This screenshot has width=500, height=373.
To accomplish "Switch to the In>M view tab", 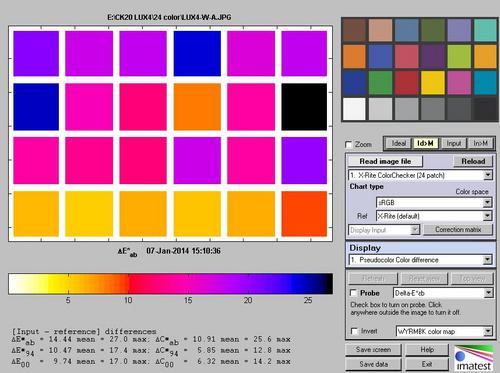I will click(480, 143).
